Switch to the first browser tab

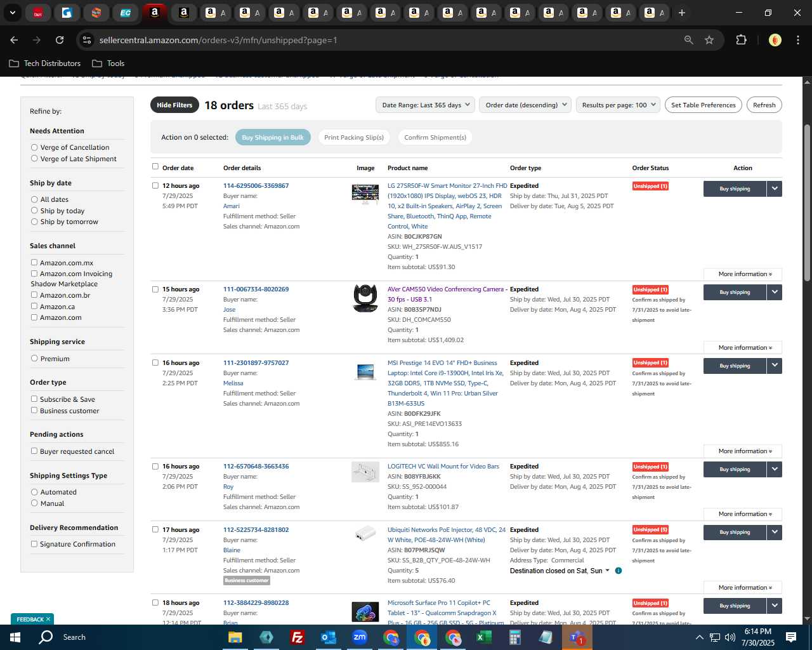(37, 13)
